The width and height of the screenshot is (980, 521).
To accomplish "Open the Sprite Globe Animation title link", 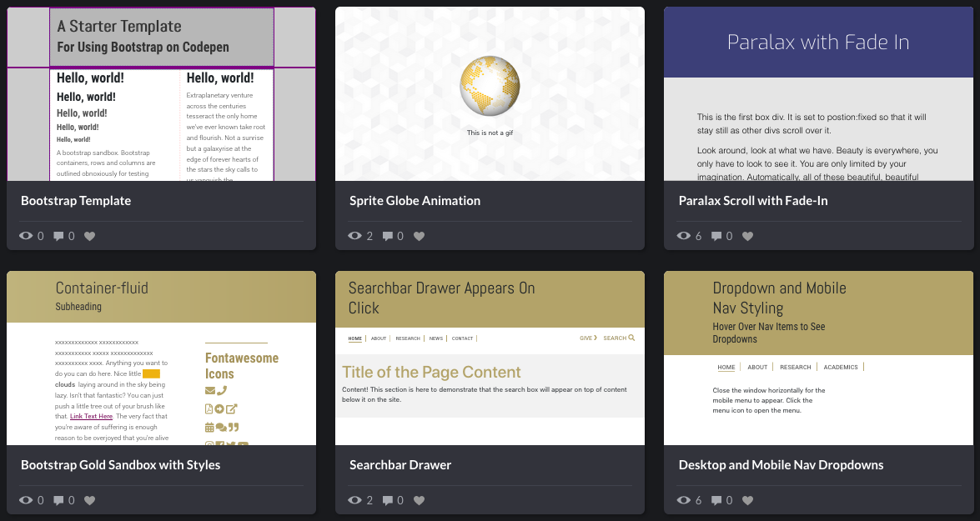I will point(415,201).
